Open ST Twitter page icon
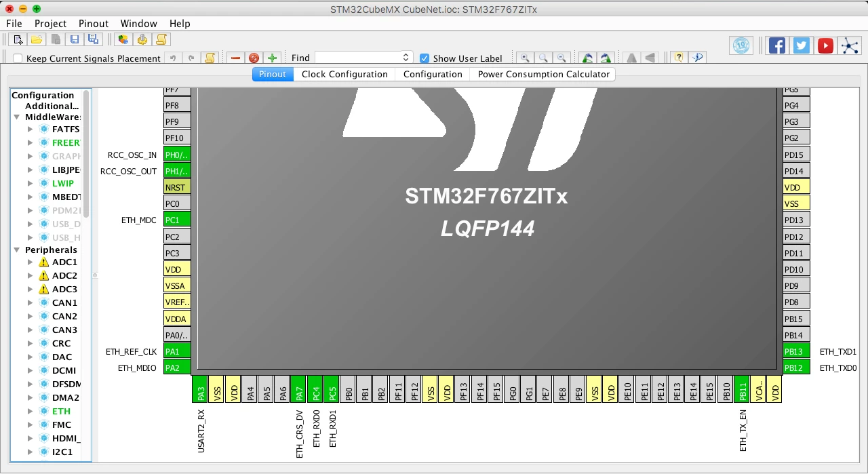This screenshot has width=868, height=474. pos(802,45)
